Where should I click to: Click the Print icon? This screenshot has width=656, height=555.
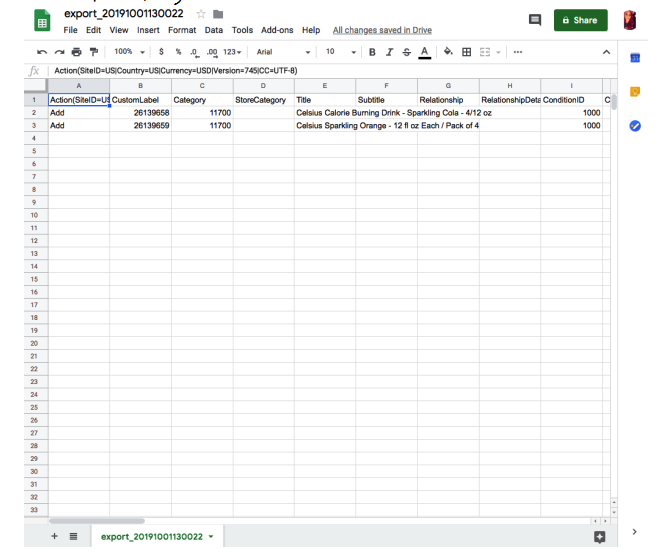coord(76,52)
